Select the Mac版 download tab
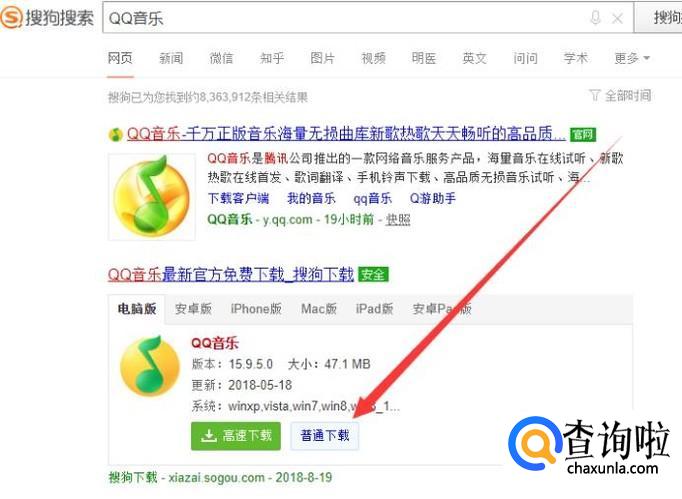 pyautogui.click(x=319, y=309)
